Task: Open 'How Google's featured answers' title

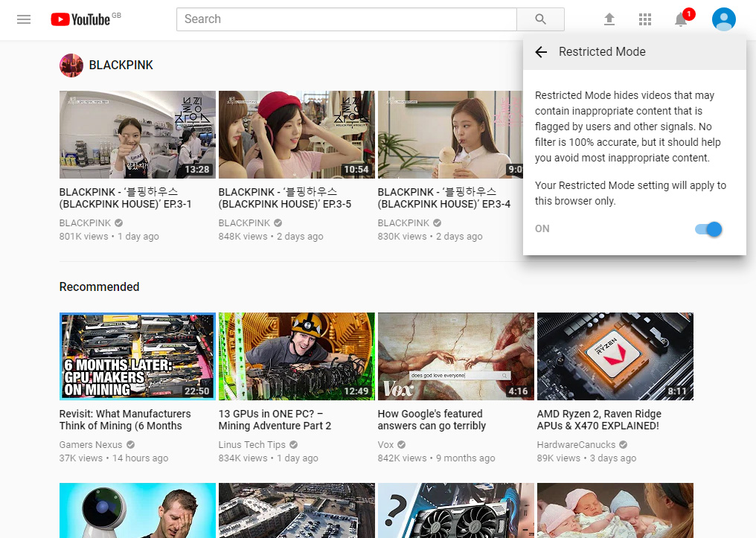Action: coord(432,420)
